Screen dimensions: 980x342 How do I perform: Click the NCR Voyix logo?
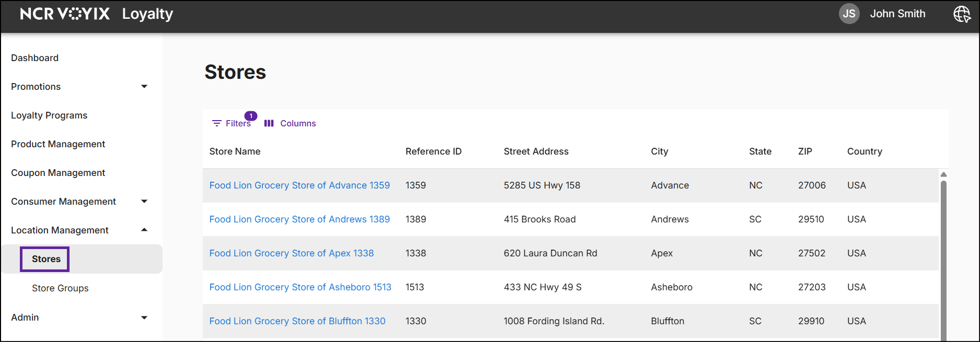pyautogui.click(x=65, y=14)
